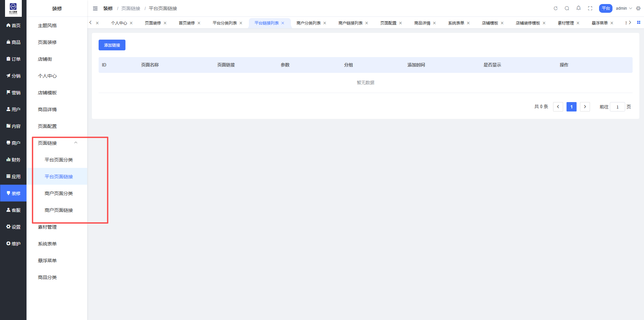This screenshot has height=320, width=644.
Task: Click the 分销 icon in the sidebar
Action: pyautogui.click(x=13, y=76)
